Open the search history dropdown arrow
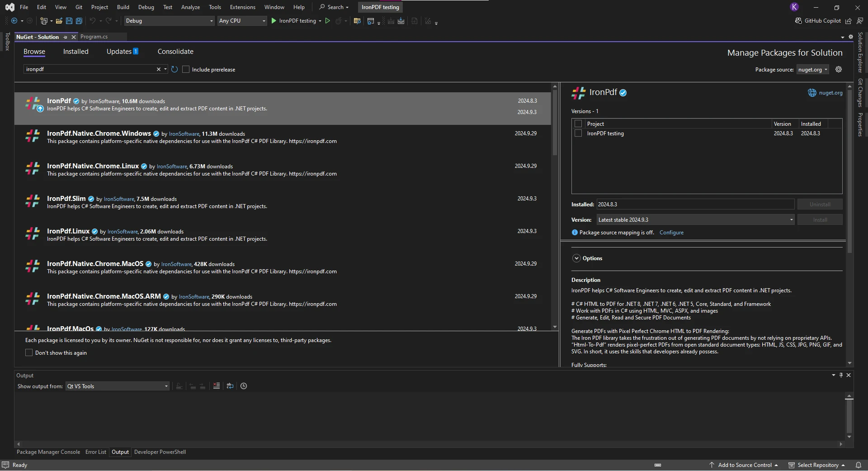The image size is (868, 471). pyautogui.click(x=165, y=69)
